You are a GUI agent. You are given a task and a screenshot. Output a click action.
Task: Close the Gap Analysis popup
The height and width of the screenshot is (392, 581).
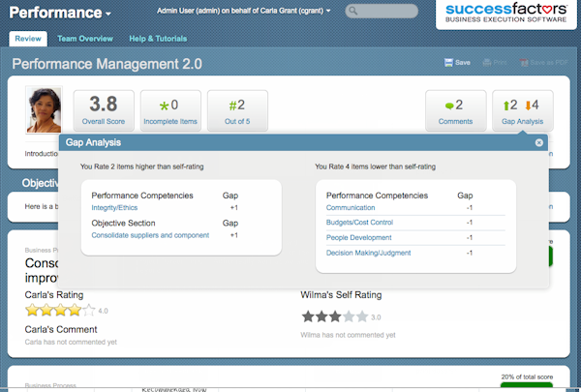pos(539,142)
